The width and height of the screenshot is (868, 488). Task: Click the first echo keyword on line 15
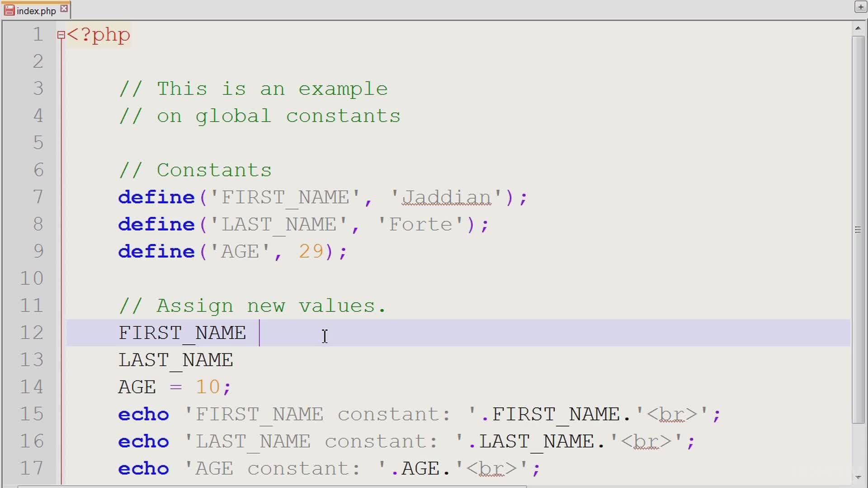[x=143, y=414]
